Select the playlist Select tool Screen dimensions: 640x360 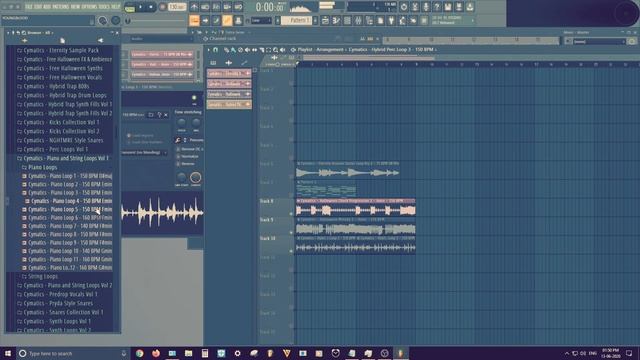pyautogui.click(x=269, y=50)
